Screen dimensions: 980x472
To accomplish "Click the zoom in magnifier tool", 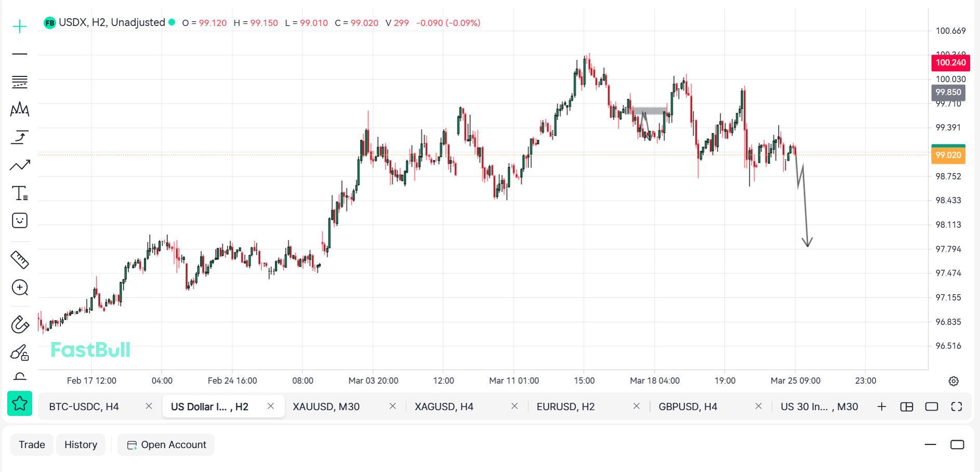I will tap(20, 287).
